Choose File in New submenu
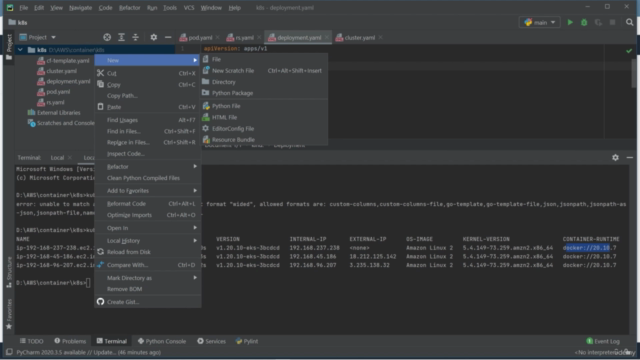640x360 pixels. pos(264,60)
